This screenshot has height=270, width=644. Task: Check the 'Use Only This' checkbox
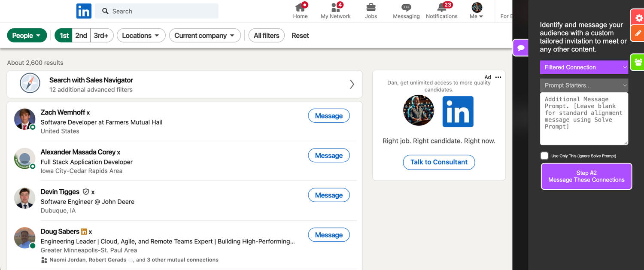[x=544, y=156]
